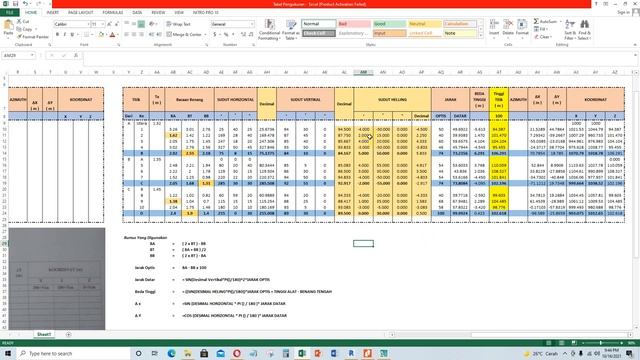Click the Save icon in quick access toolbar
640x360 pixels.
click(15, 4)
